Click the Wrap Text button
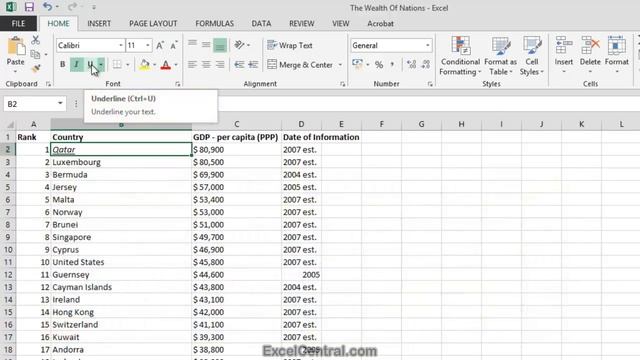The height and width of the screenshot is (360, 640). (x=290, y=45)
